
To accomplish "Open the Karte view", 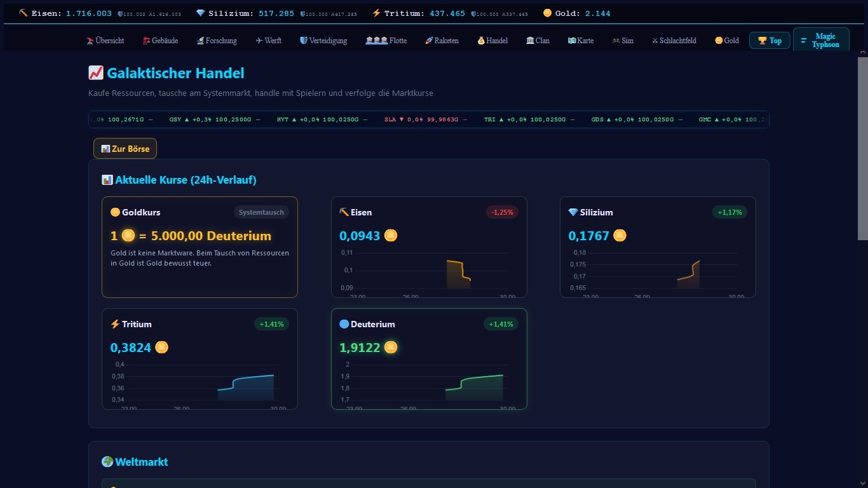I will coord(581,41).
